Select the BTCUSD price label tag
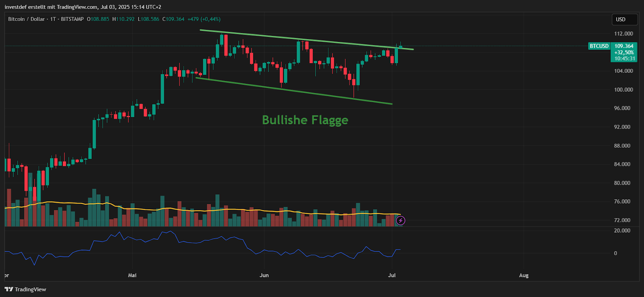 [599, 46]
